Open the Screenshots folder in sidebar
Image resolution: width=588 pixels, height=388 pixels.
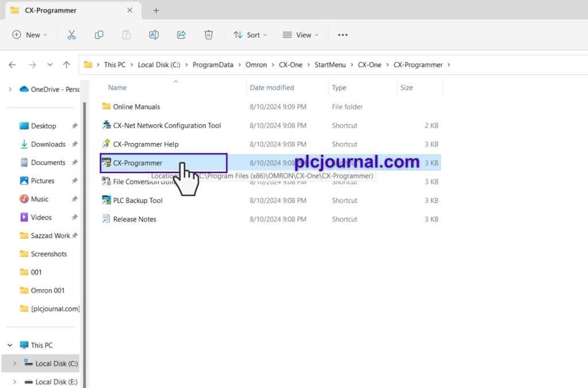pos(49,254)
